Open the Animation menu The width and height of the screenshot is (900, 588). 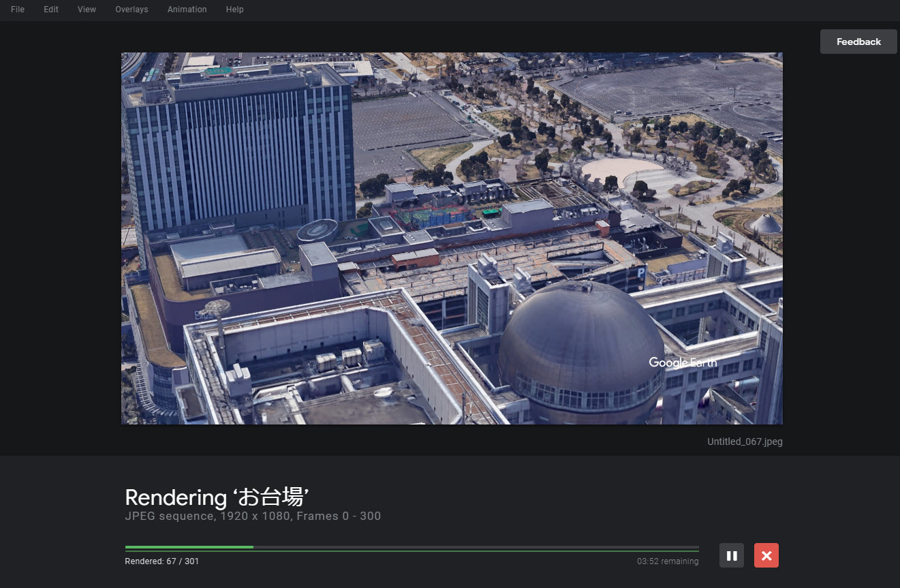pyautogui.click(x=187, y=10)
